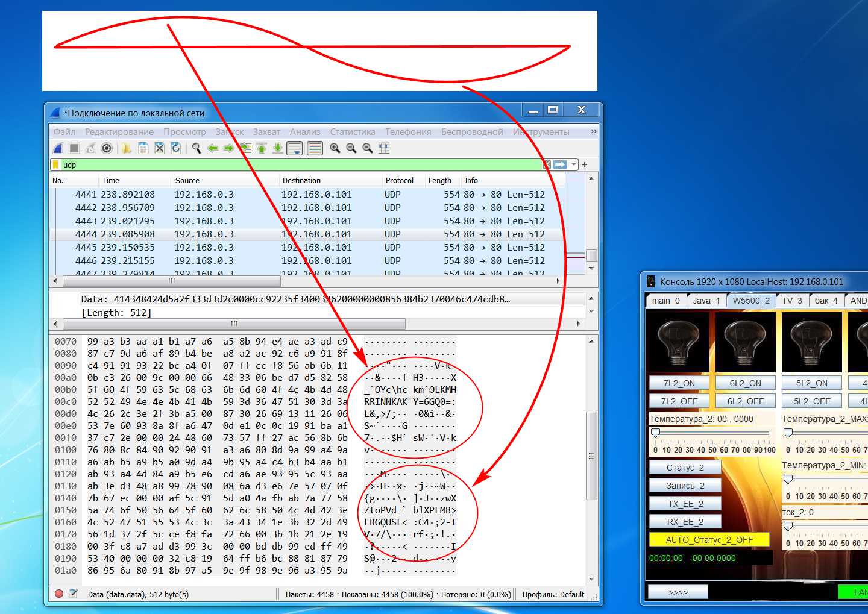Open the Файл menu

click(x=64, y=131)
